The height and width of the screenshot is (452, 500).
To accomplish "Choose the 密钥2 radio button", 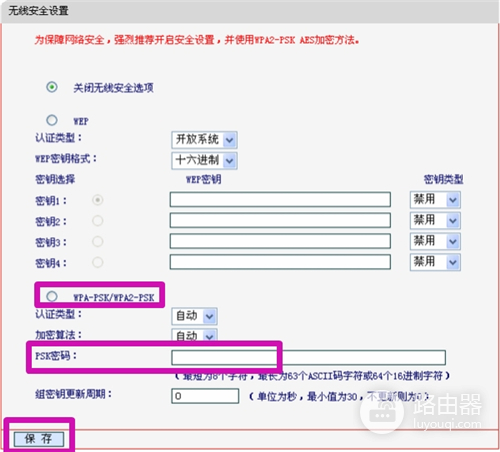I will pos(97,221).
